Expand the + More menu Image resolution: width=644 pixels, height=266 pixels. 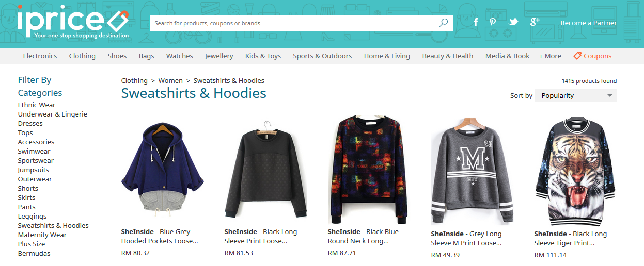[550, 56]
